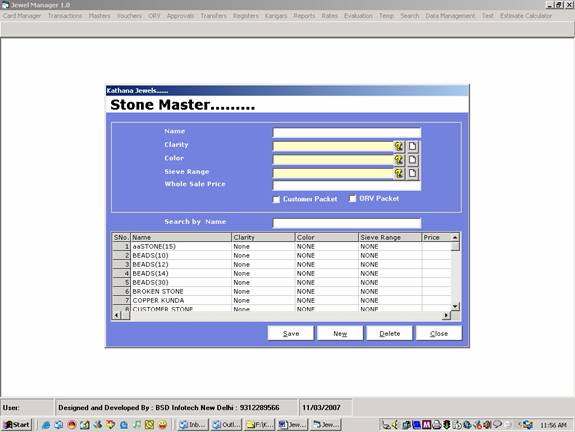This screenshot has width=575, height=432.
Task: Open the Sieve Range lookup key icon
Action: pos(399,173)
